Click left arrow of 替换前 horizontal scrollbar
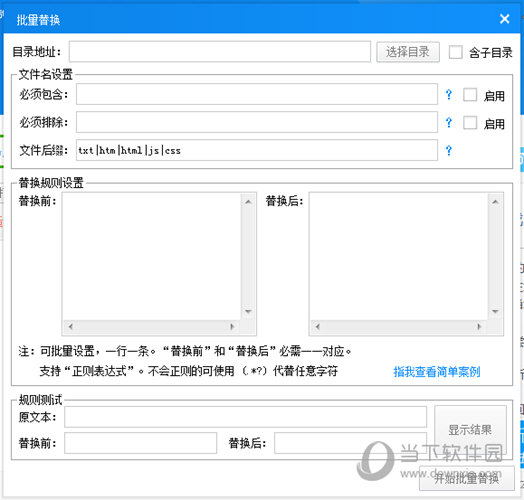The height and width of the screenshot is (500, 524). click(x=71, y=327)
